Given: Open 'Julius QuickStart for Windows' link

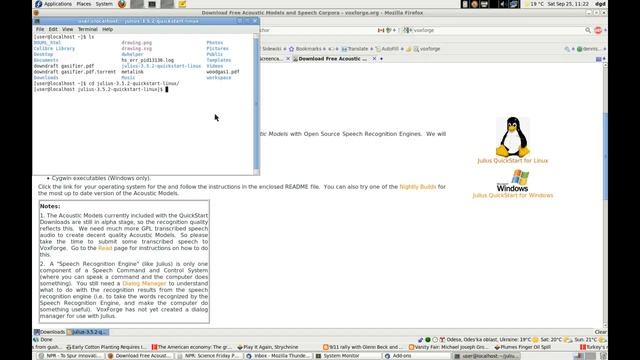Looking at the screenshot, I should point(513,196).
